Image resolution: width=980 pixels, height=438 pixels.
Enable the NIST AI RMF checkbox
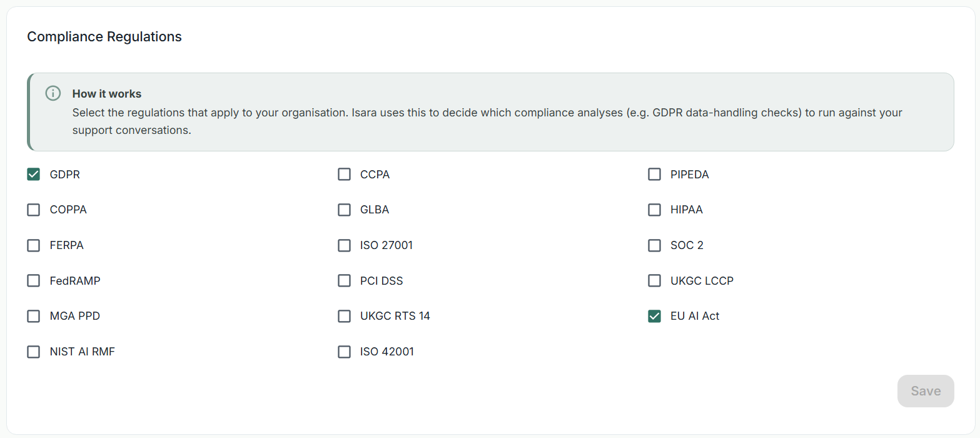tap(34, 352)
